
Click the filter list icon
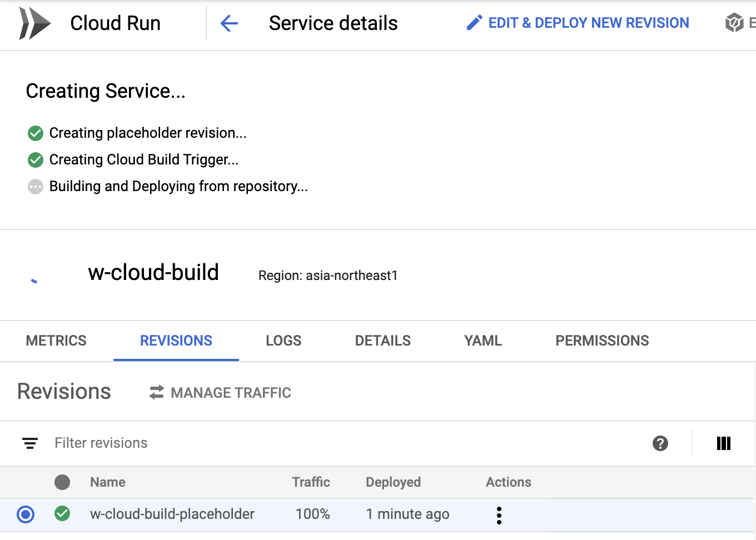click(30, 443)
